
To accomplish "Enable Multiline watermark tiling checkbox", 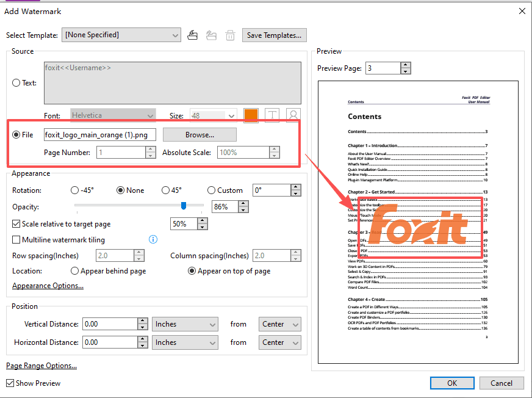I will click(x=16, y=240).
